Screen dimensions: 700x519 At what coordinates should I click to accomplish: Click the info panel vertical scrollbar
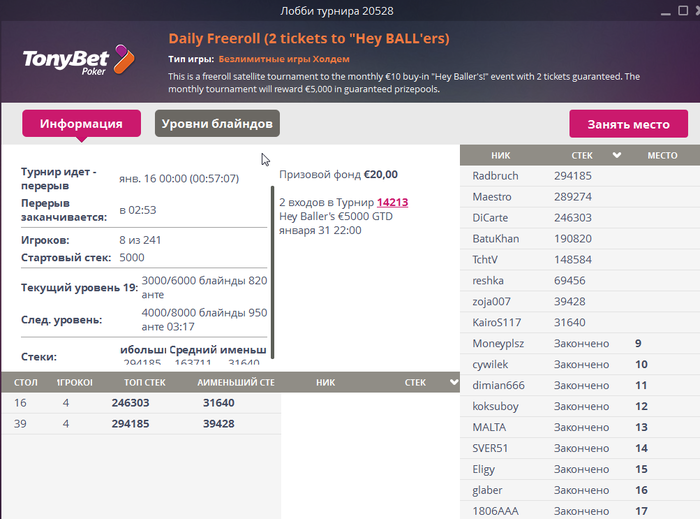(x=272, y=272)
